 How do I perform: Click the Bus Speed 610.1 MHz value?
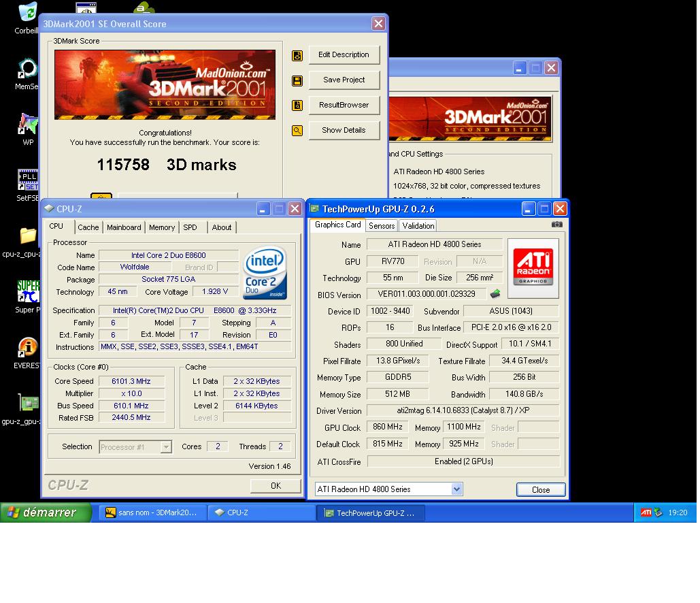[x=131, y=406]
